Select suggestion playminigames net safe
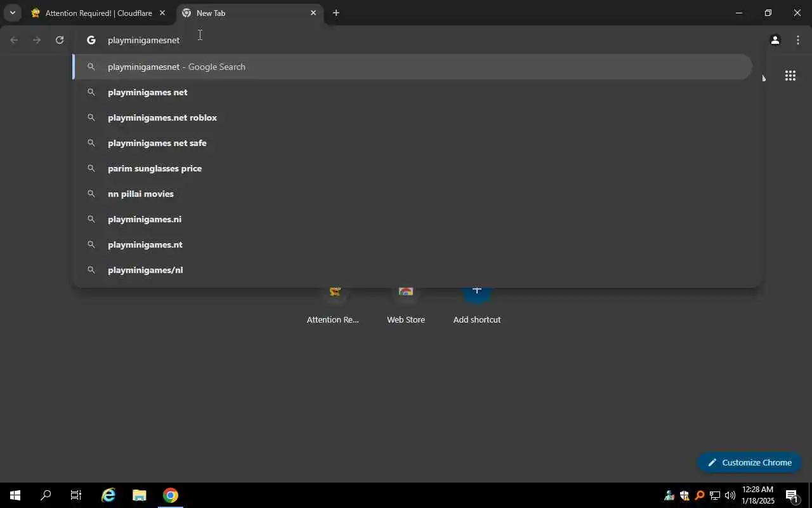 [413, 143]
